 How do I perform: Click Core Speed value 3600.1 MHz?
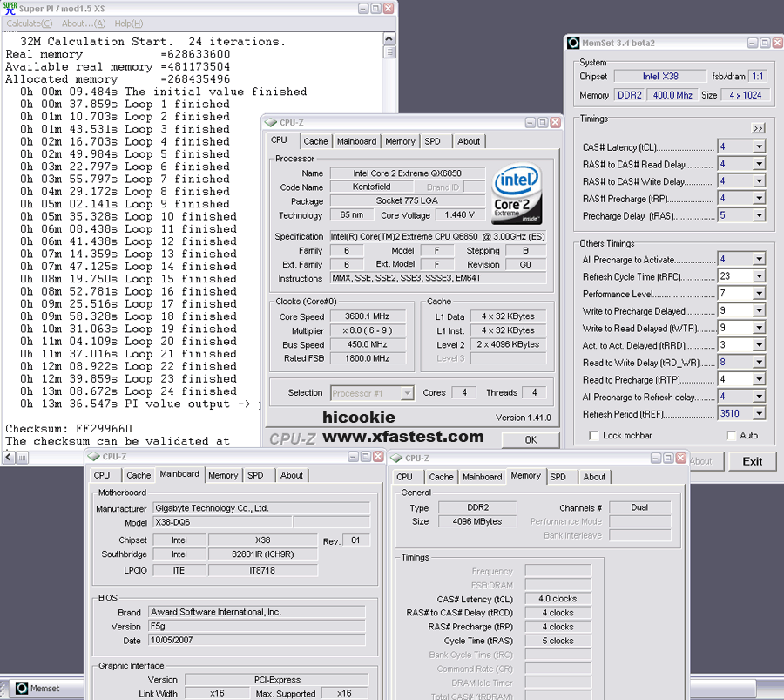pyautogui.click(x=368, y=316)
